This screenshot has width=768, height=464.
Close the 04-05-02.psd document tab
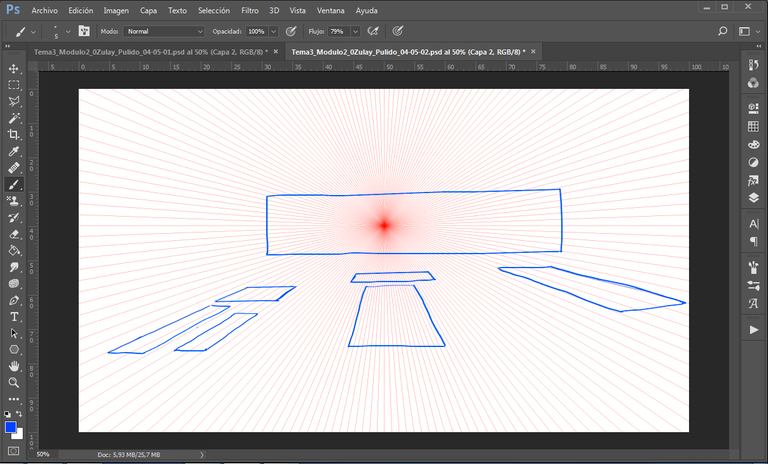(533, 51)
